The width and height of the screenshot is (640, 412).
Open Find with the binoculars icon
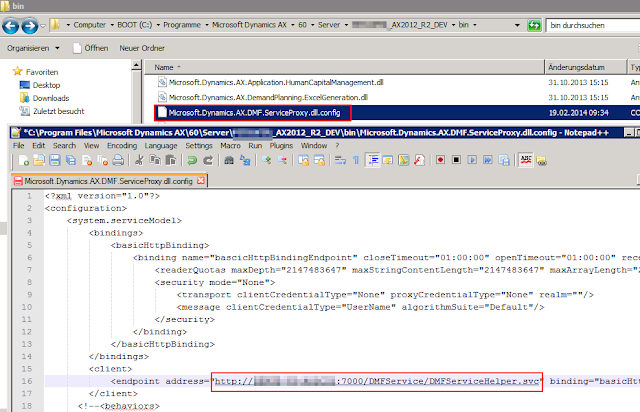click(229, 160)
